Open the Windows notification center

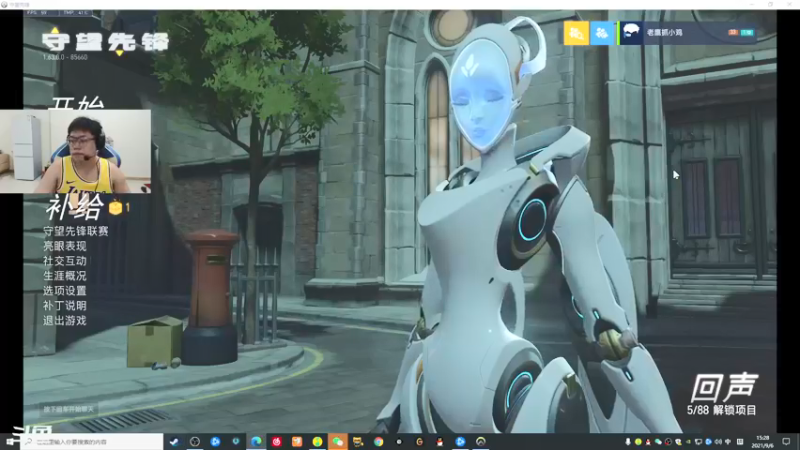pos(786,442)
